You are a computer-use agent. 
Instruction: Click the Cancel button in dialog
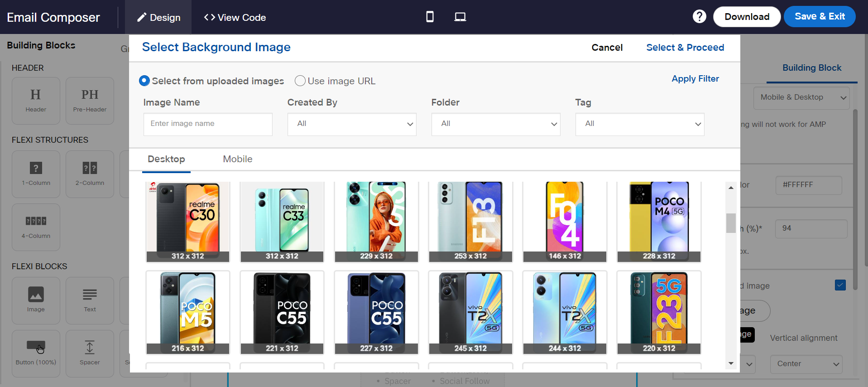click(x=607, y=48)
